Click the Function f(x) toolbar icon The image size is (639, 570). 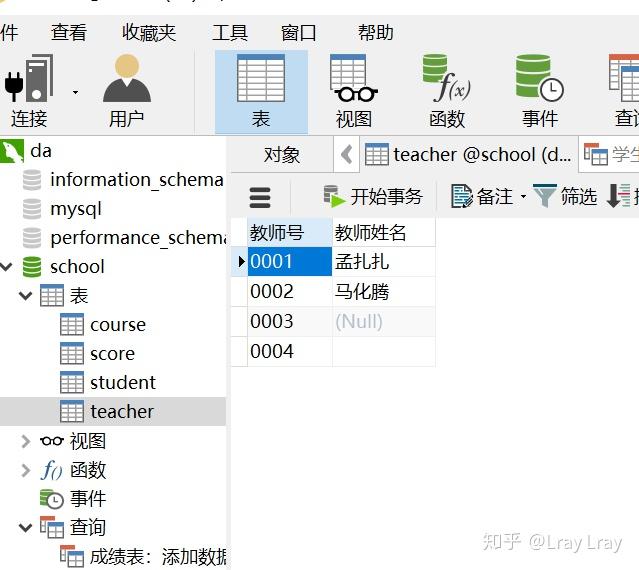[447, 92]
